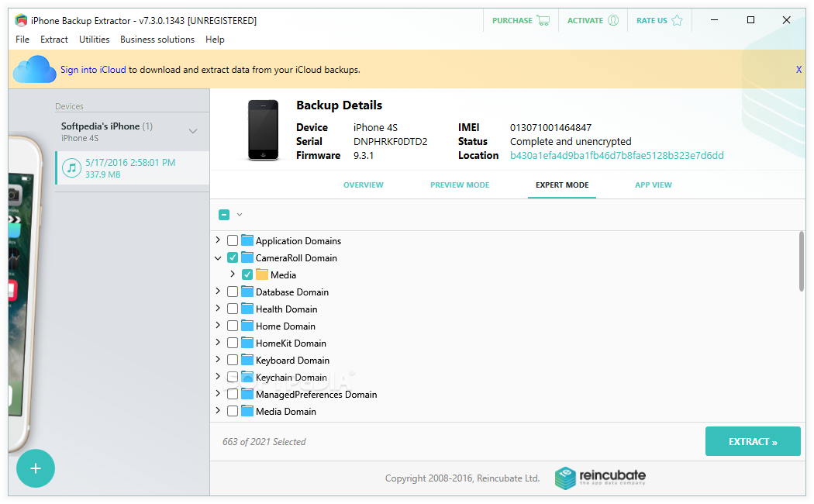Click the HomeKit Domain folder icon
Viewport: 814px width, 504px height.
pos(247,343)
